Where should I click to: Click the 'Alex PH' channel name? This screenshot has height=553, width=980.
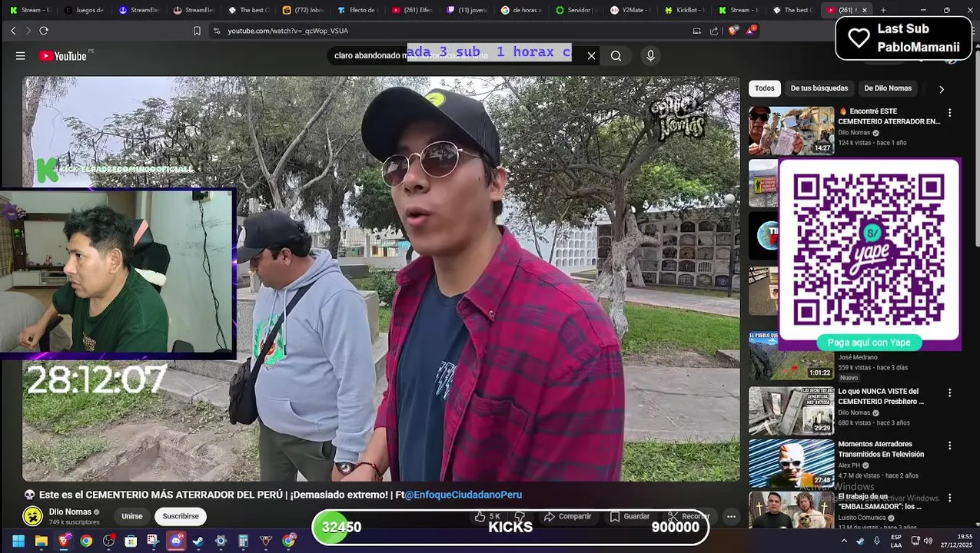[x=849, y=465]
